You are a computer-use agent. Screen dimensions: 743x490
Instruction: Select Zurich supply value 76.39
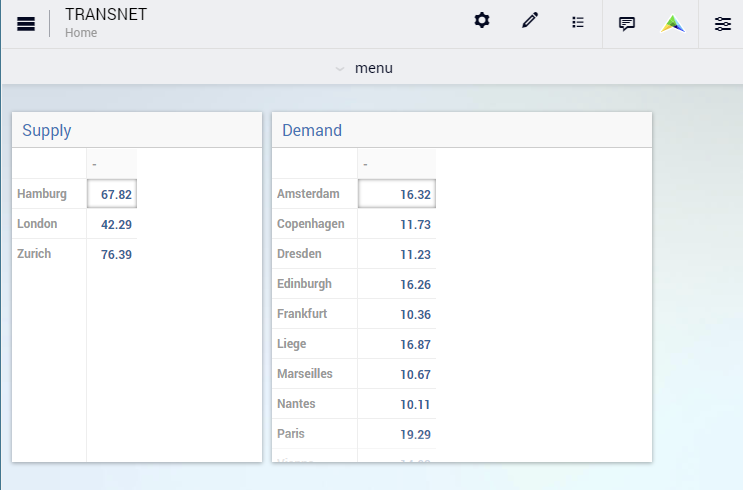112,254
